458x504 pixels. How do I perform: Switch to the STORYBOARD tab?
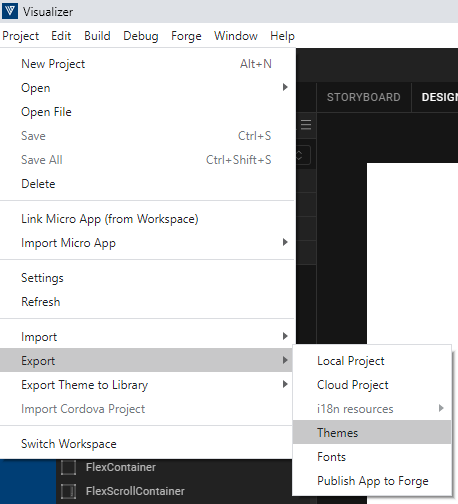tap(363, 97)
